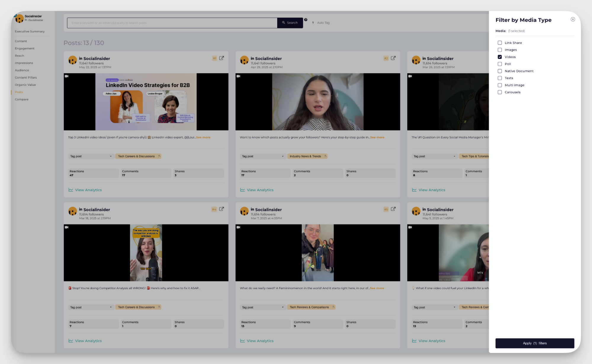592x364 pixels.
Task: Click the video camera icon on Apr 29 post thumbnail
Action: [238, 76]
